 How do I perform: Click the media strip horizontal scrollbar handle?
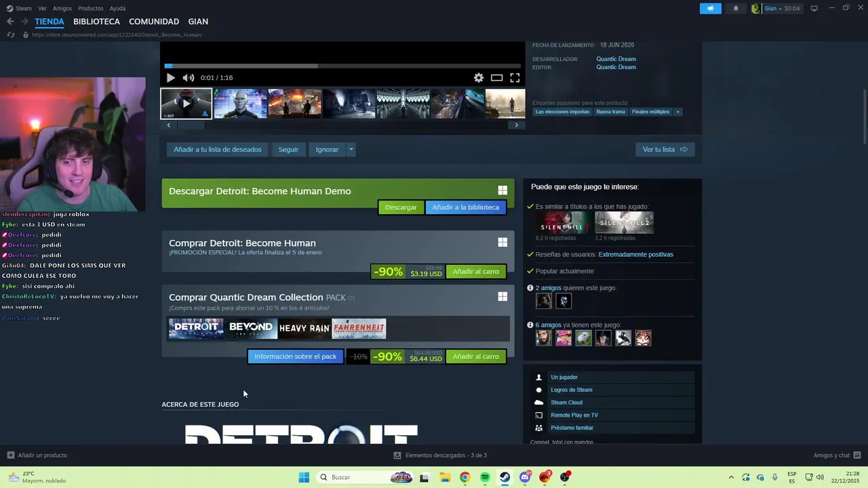tap(192, 125)
